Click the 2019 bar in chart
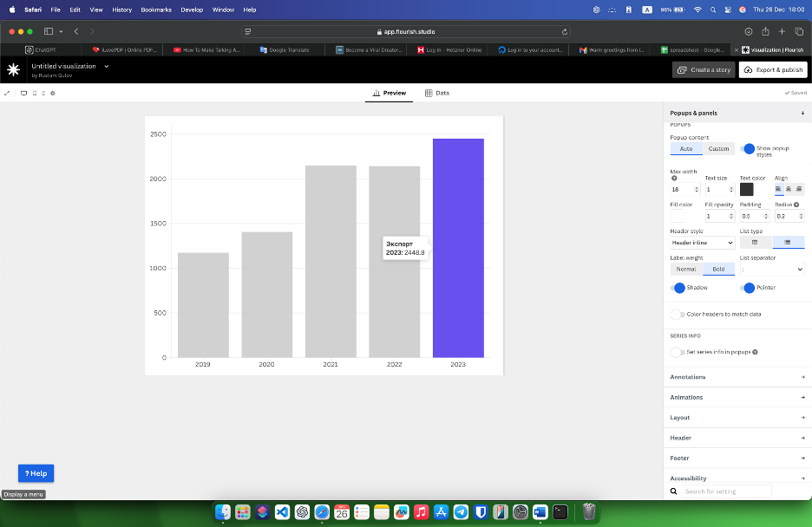The image size is (812, 527). click(x=203, y=305)
